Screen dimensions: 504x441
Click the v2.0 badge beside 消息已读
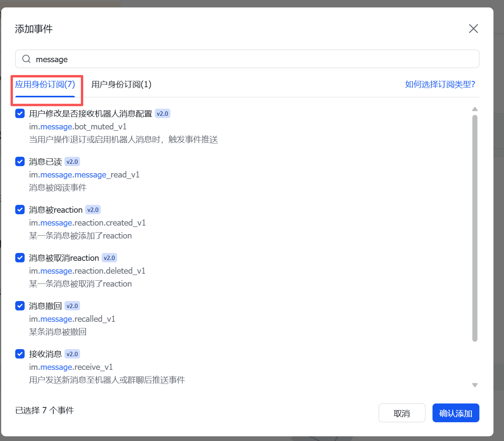[x=72, y=162]
